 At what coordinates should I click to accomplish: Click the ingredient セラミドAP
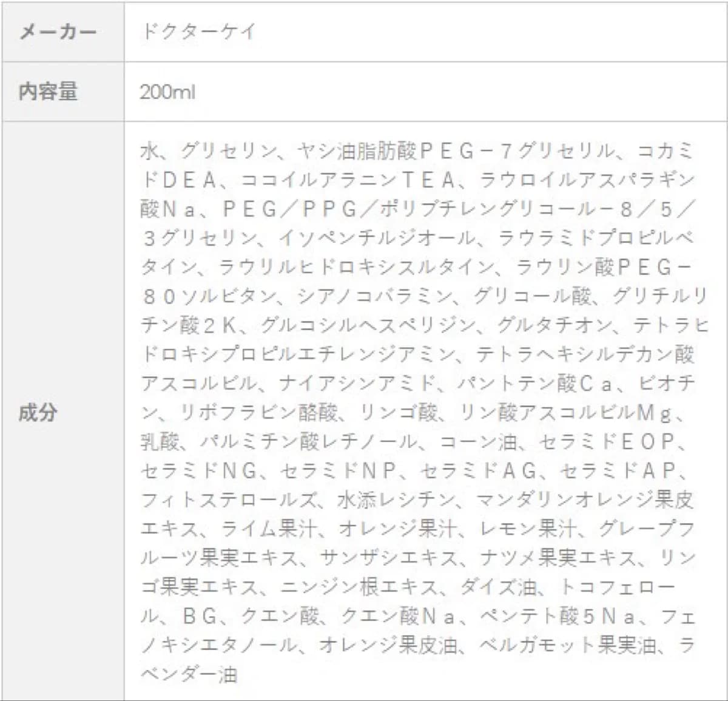[618, 471]
